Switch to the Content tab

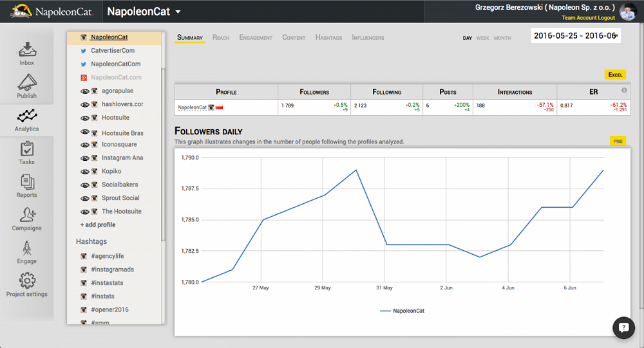point(294,38)
